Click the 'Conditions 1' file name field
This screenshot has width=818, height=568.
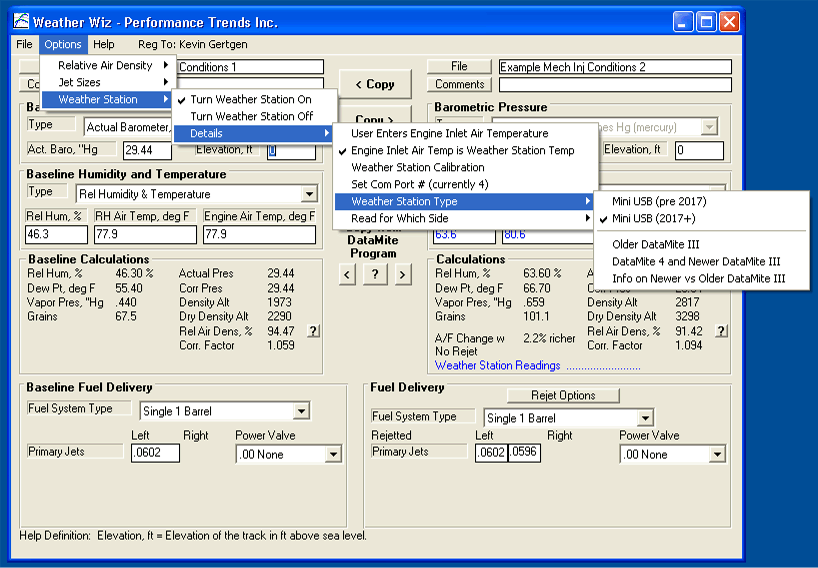coord(250,67)
